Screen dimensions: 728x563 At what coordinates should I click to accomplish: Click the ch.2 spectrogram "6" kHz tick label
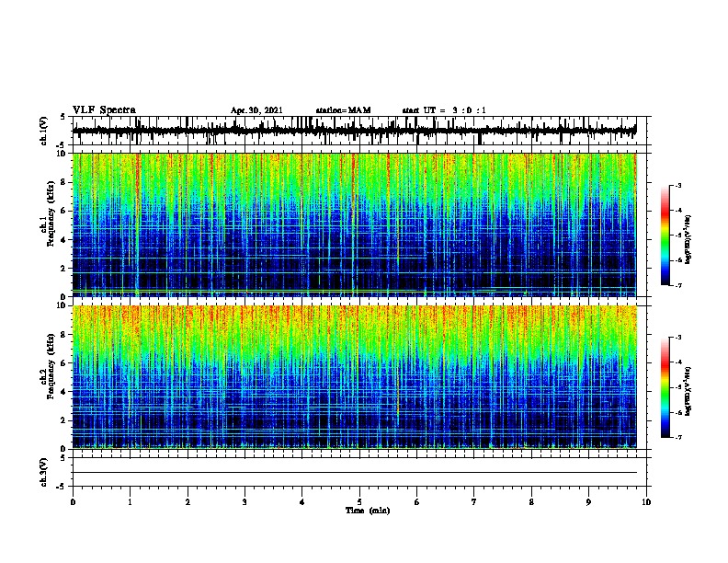[x=64, y=363]
